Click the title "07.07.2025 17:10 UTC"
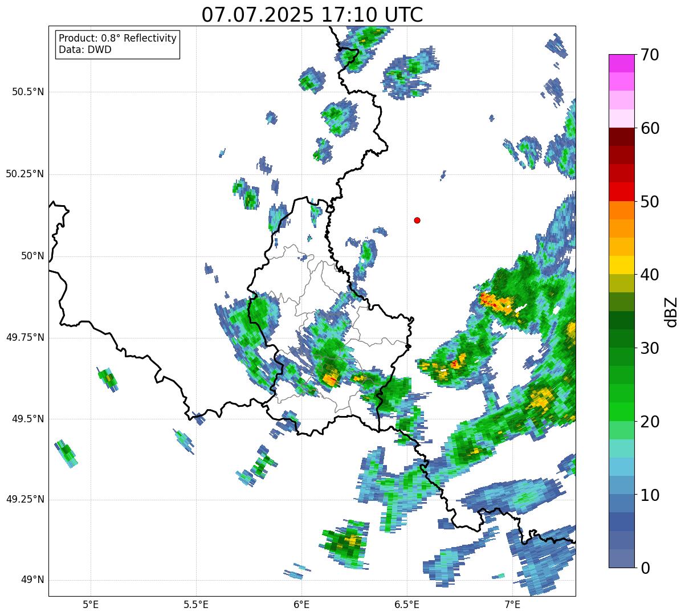Screen dimensions: 685x616 coord(312,14)
